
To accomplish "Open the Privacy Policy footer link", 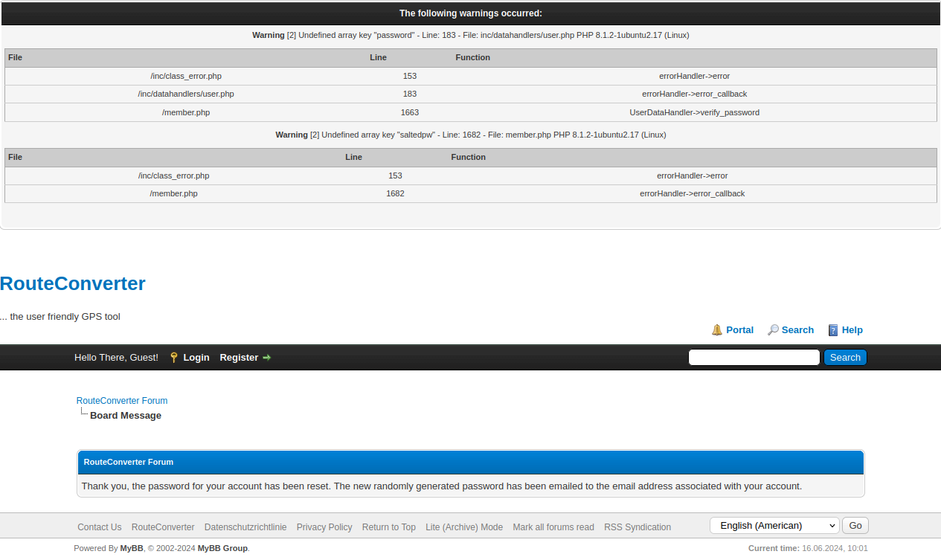I will [x=324, y=527].
